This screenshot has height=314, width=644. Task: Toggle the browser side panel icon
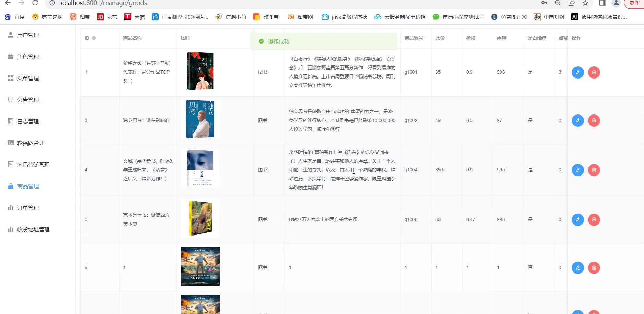[602, 3]
